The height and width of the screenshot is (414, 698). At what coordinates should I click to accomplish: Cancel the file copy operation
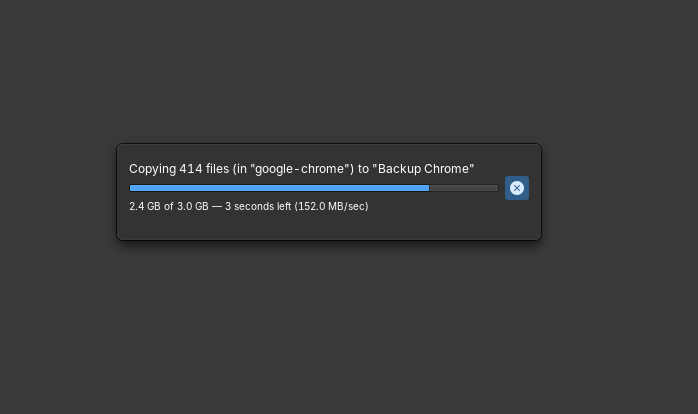pyautogui.click(x=517, y=188)
